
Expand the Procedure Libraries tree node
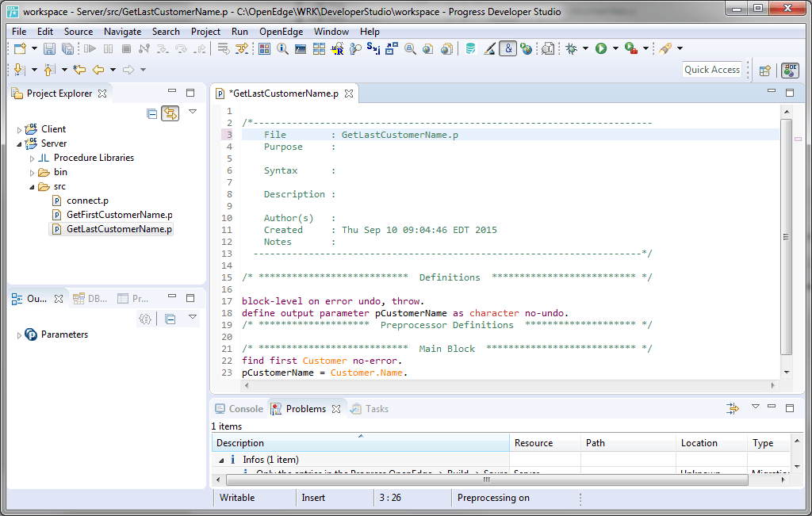[33, 159]
